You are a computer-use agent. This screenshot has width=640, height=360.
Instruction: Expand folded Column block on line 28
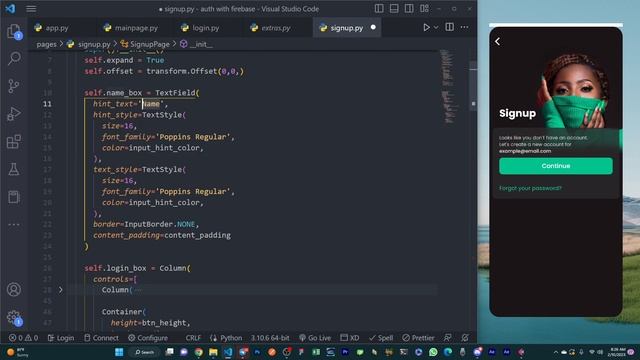pos(61,290)
